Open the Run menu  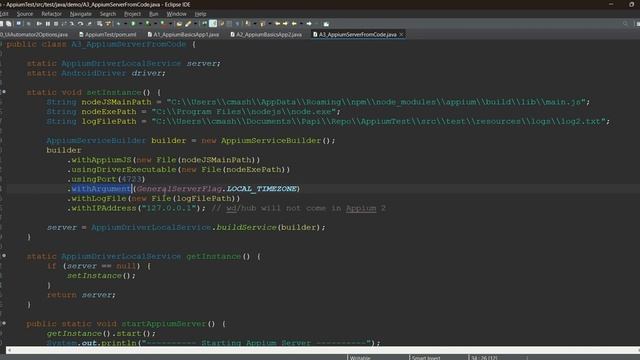(153, 14)
